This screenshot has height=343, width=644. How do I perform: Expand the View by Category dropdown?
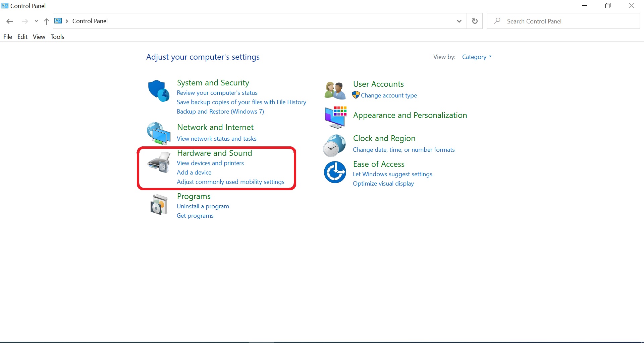click(x=477, y=57)
